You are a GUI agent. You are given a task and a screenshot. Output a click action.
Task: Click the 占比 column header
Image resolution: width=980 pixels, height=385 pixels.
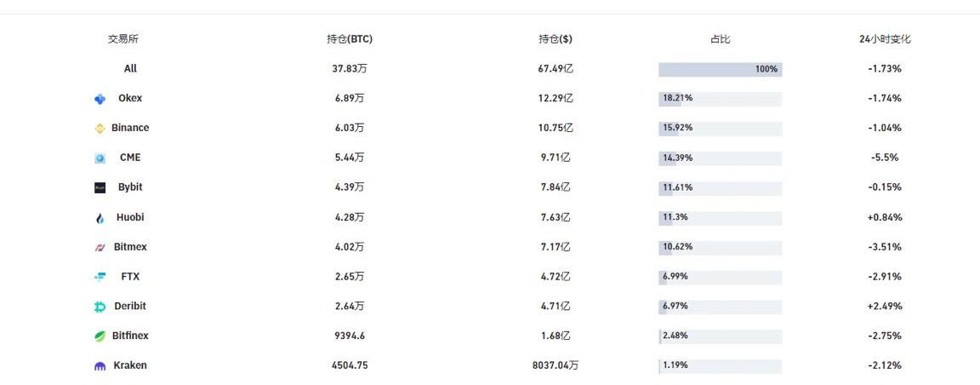coord(720,39)
